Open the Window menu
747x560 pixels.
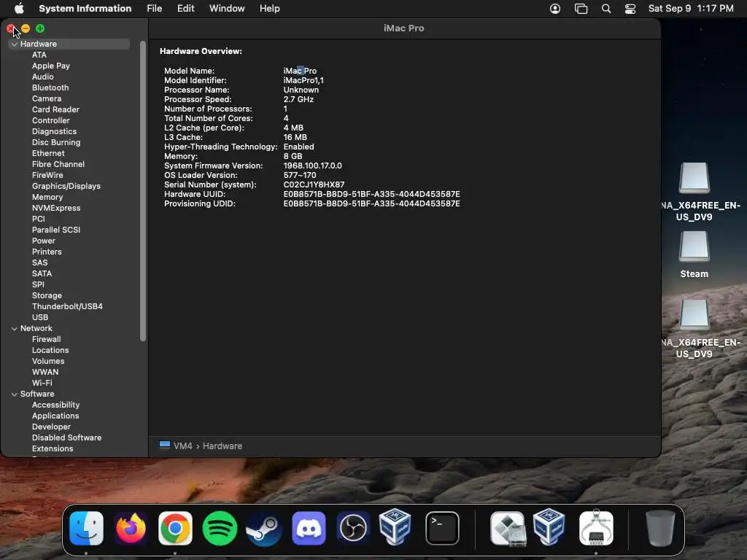227,9
